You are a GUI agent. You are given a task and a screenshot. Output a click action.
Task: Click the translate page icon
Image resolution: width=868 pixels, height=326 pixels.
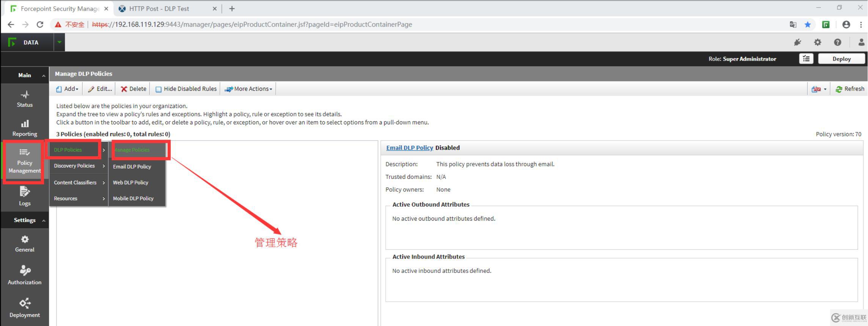[x=793, y=25]
